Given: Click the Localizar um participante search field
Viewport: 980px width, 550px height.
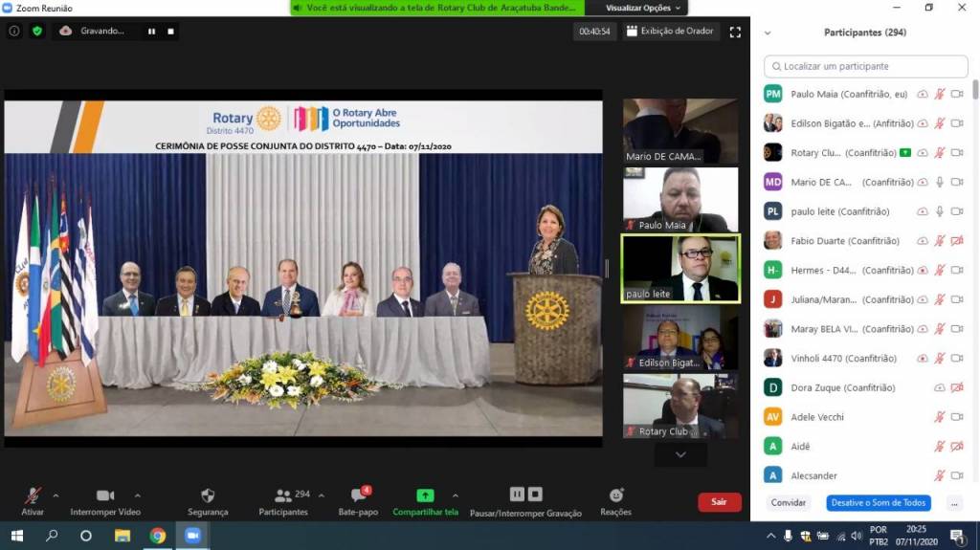Looking at the screenshot, I should click(866, 66).
